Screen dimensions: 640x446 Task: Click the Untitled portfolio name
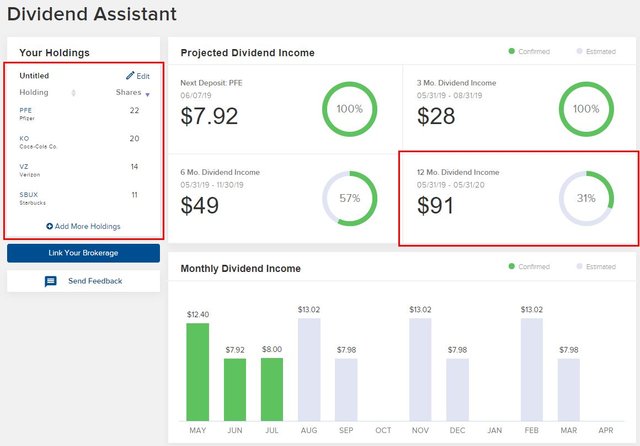point(34,75)
